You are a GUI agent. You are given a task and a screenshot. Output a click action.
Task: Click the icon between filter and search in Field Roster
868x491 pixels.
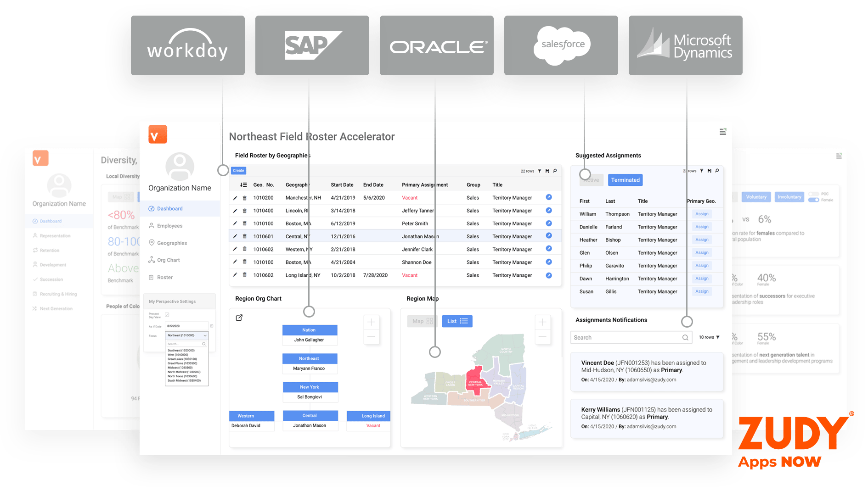point(547,171)
